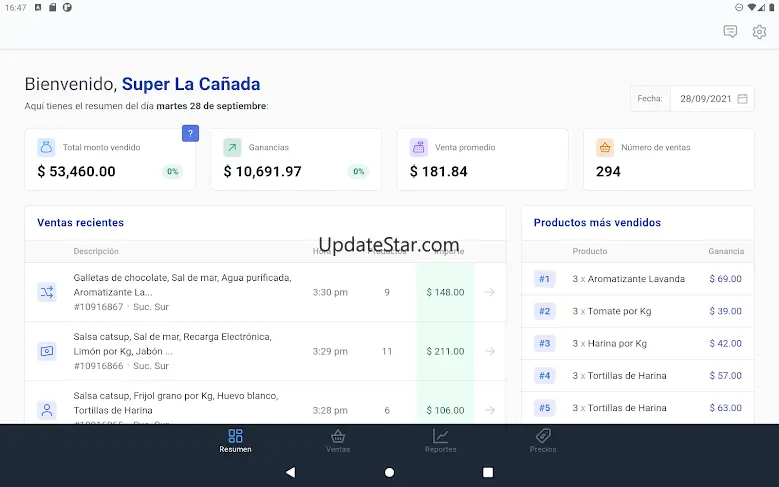Switch to the Precios tab
The height and width of the screenshot is (487, 779).
tap(543, 441)
